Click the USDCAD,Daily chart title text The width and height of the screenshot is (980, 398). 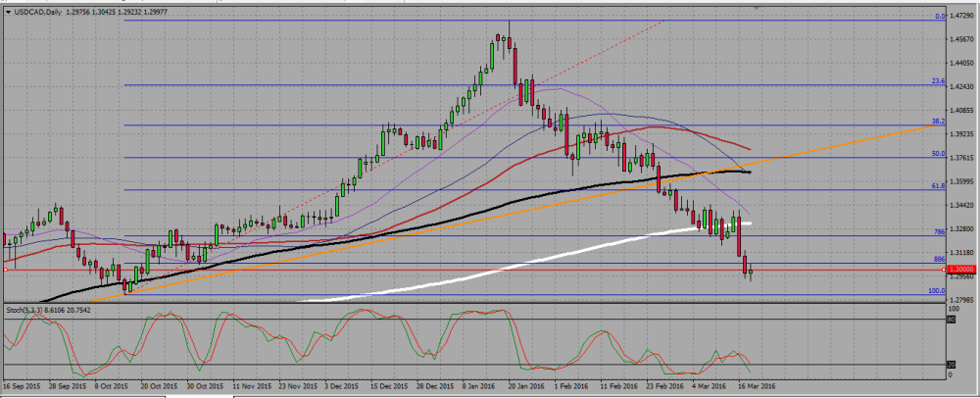pos(36,11)
